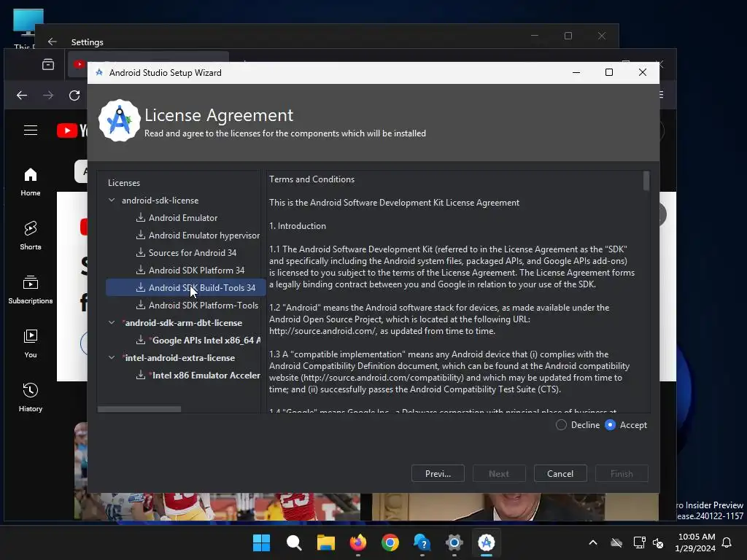This screenshot has height=560, width=747.
Task: Click the license text vertical scrollbar
Action: (x=646, y=181)
